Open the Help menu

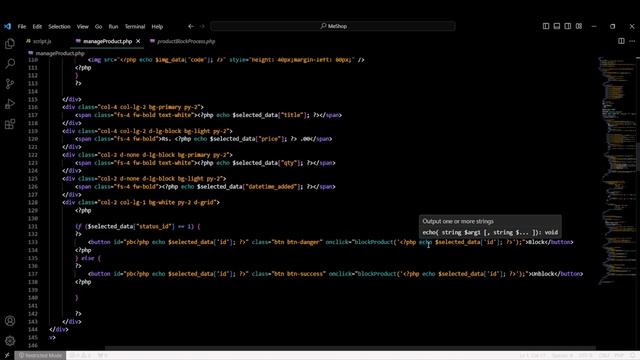pos(157,27)
